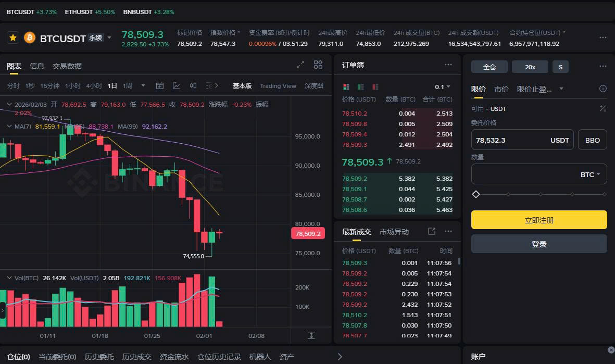615x364 pixels.
Task: Change the candlestick chart style icon
Action: point(193,85)
